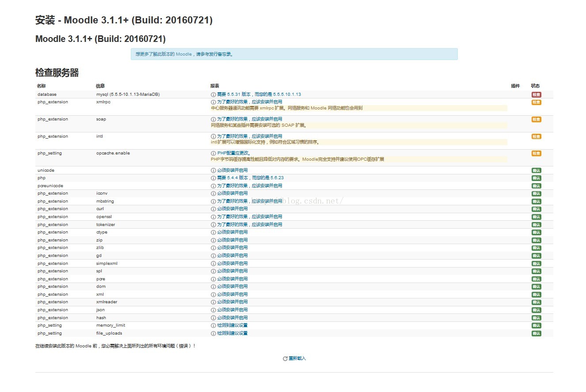Click the 状态 column header
Screen dimensions: 586x392
click(535, 86)
